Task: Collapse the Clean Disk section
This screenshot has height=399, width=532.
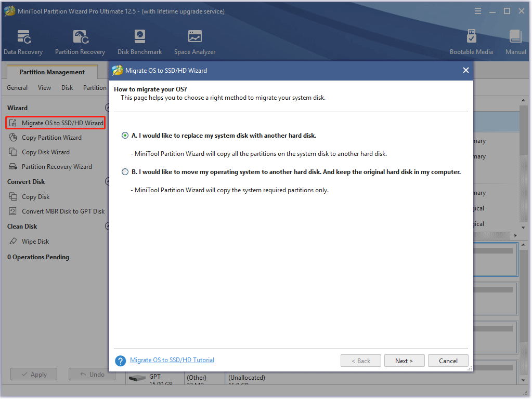Action: [107, 226]
